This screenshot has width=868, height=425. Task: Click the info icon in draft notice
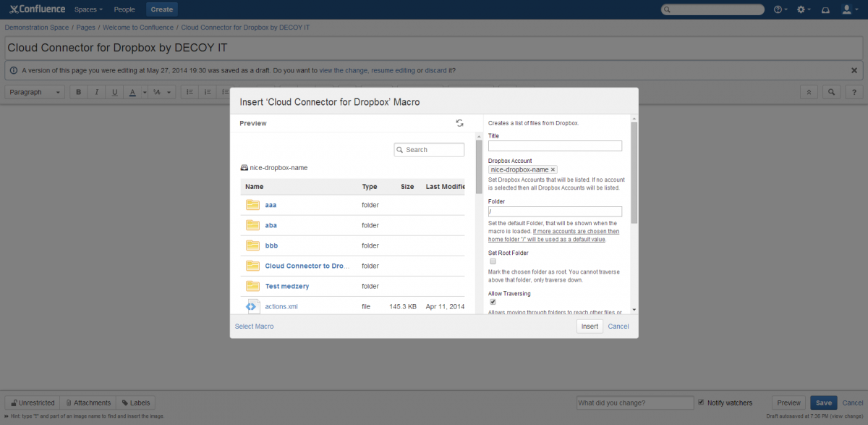[x=13, y=70]
